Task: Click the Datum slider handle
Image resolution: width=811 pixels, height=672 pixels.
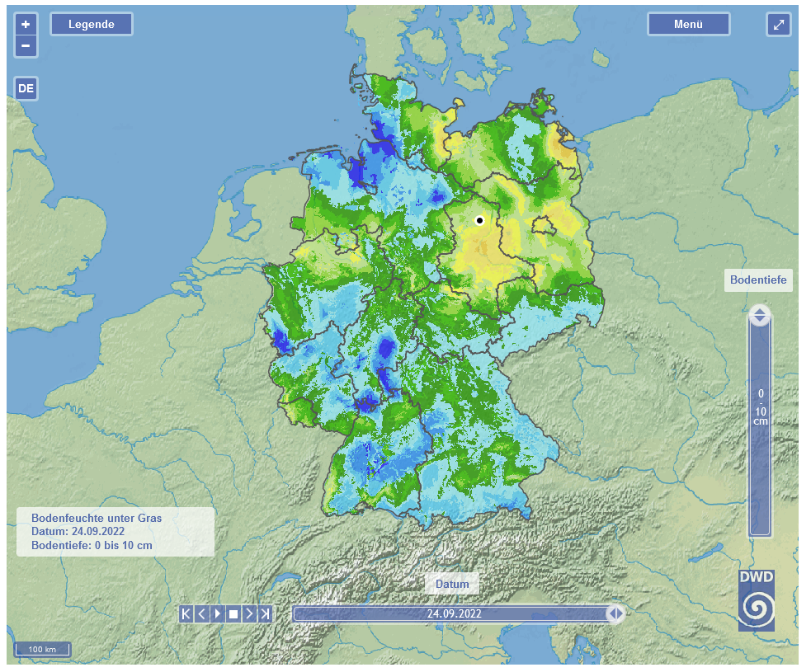Action: [x=615, y=613]
